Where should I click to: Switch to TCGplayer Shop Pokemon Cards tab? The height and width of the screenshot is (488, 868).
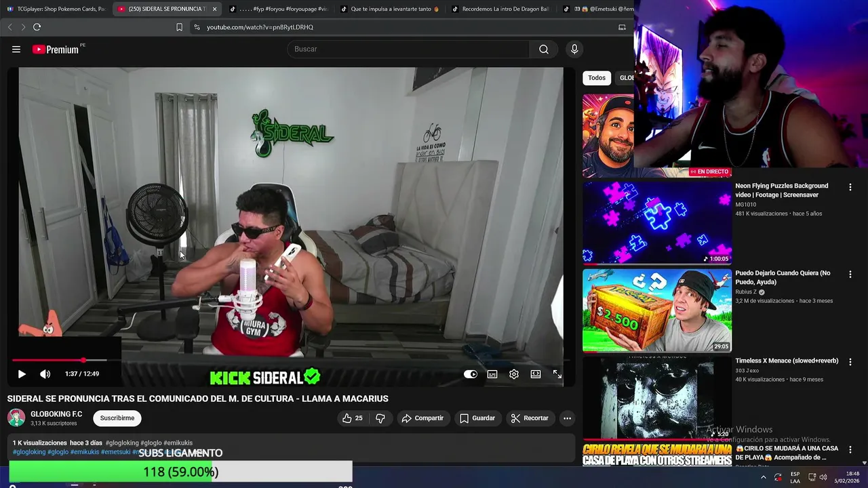56,9
